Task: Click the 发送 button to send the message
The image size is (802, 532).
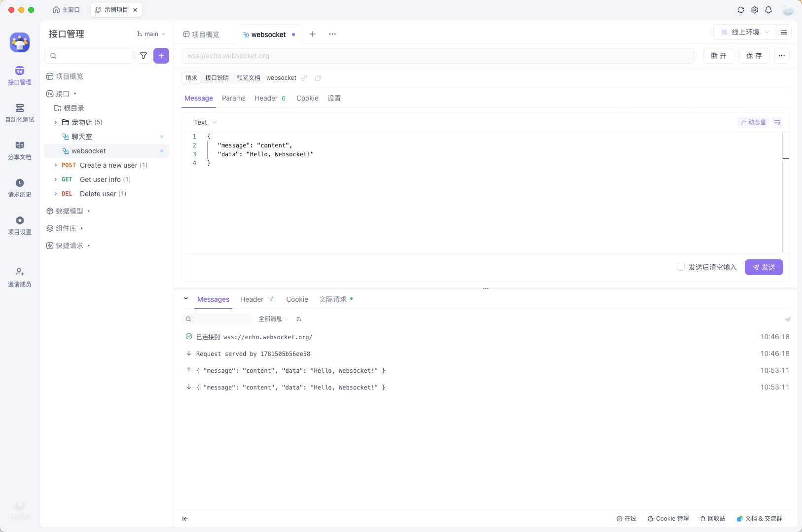Action: [x=765, y=267]
